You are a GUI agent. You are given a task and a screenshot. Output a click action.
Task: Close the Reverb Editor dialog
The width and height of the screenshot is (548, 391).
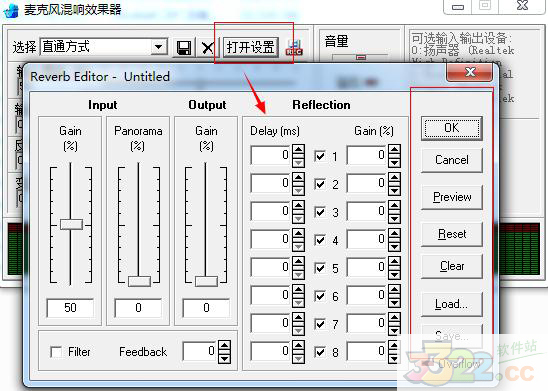(470, 72)
